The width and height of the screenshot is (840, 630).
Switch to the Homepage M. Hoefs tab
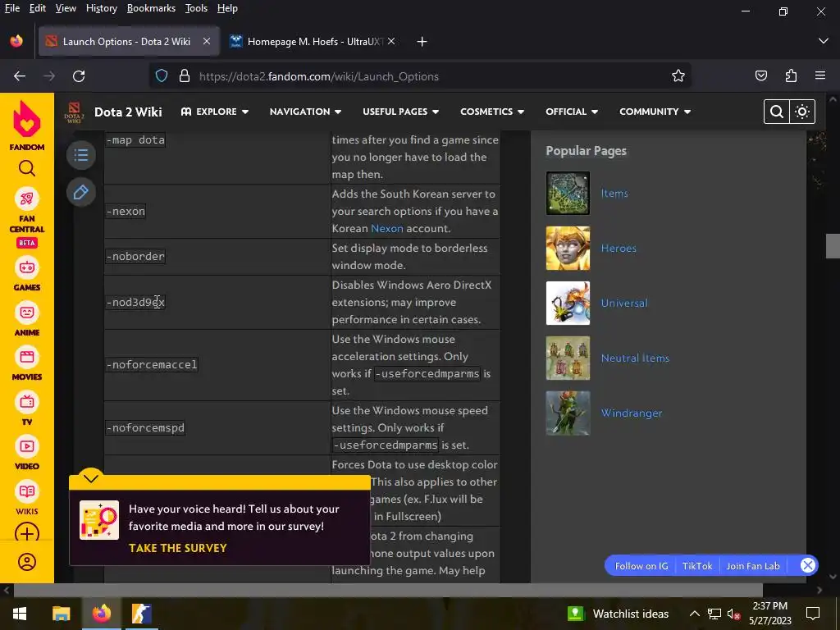pos(313,41)
